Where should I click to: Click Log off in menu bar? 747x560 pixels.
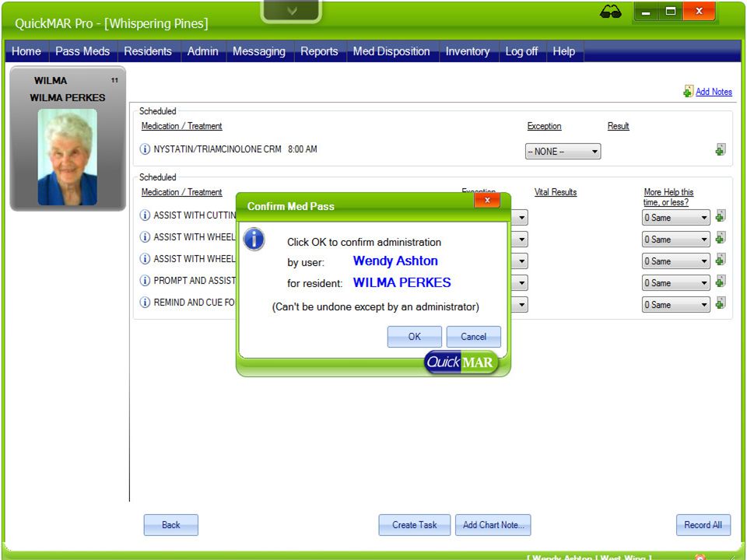coord(521,51)
